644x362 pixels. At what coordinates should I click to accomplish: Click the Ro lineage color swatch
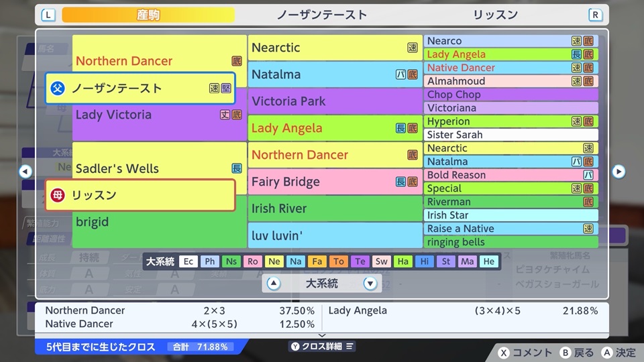click(253, 261)
